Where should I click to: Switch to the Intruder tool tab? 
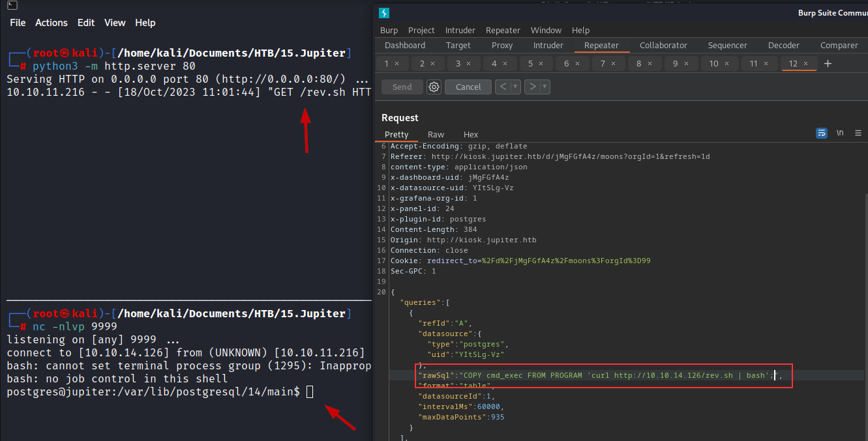pyautogui.click(x=548, y=46)
